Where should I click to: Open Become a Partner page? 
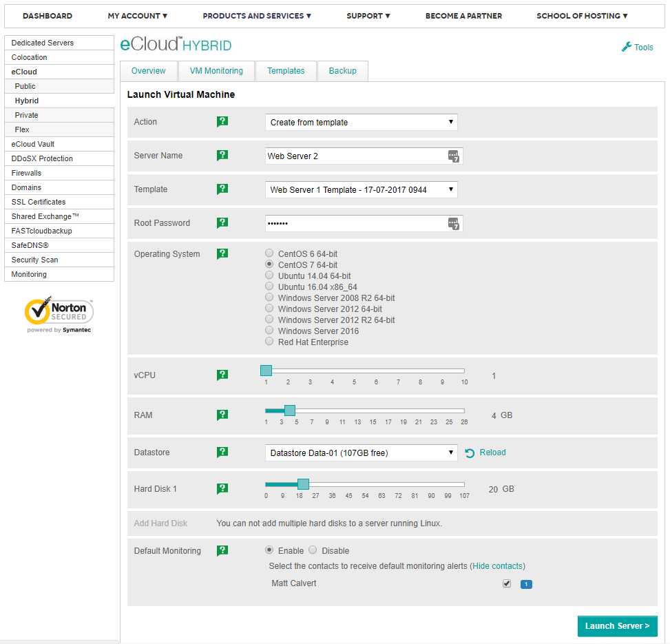click(x=463, y=16)
